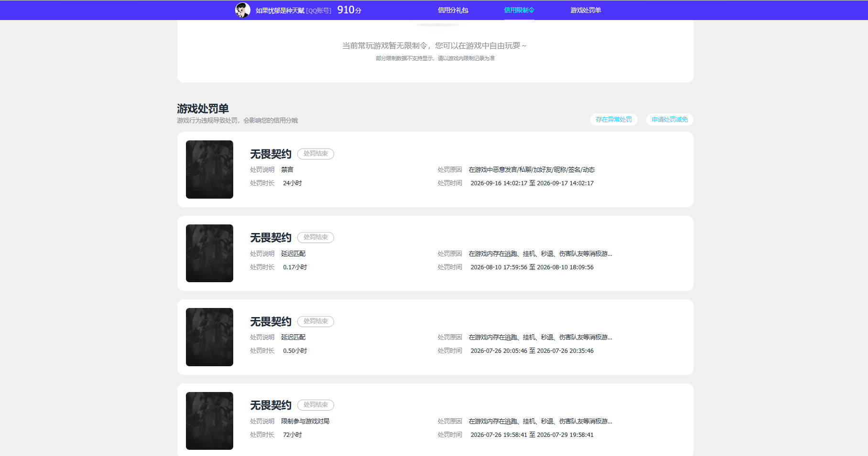This screenshot has height=456, width=868.
Task: Click the [QQ账号] label in the header
Action: 318,11
